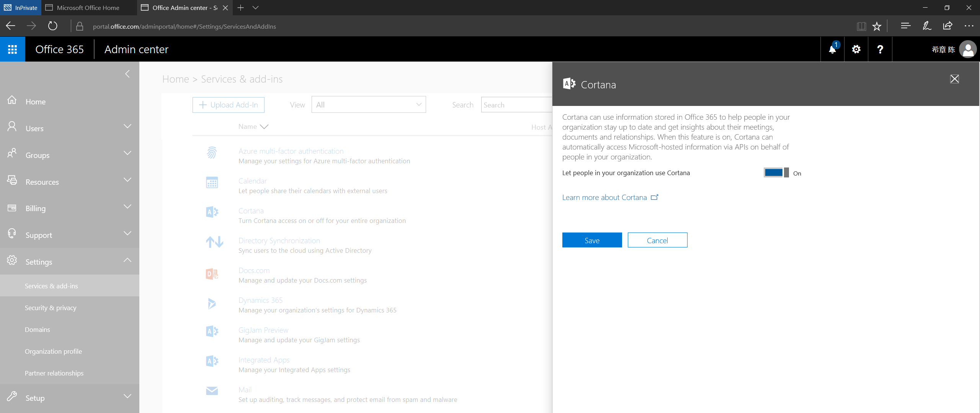Image resolution: width=980 pixels, height=413 pixels.
Task: Open the View 'All' dropdown
Action: point(368,104)
